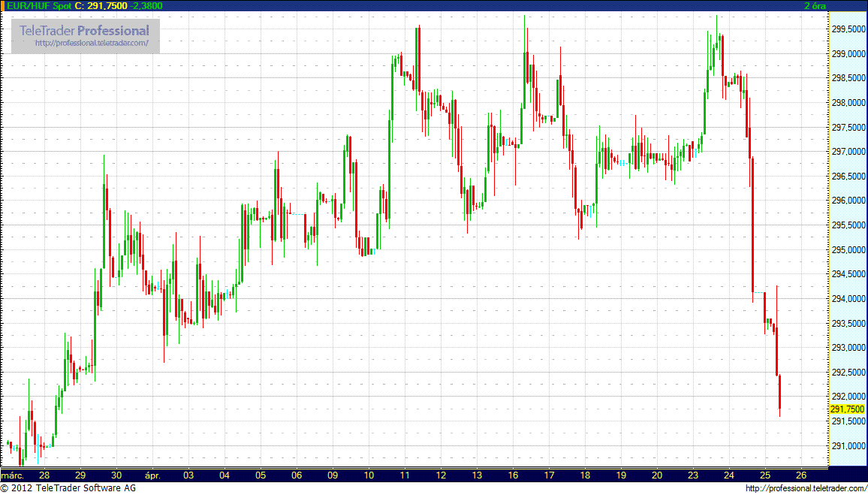Select date label 06 on the time axis
This screenshot has width=868, height=495.
(x=297, y=475)
